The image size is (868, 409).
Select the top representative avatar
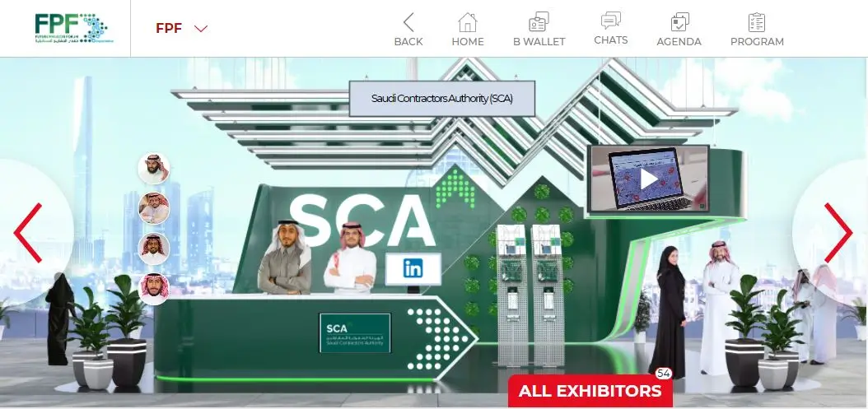point(154,169)
